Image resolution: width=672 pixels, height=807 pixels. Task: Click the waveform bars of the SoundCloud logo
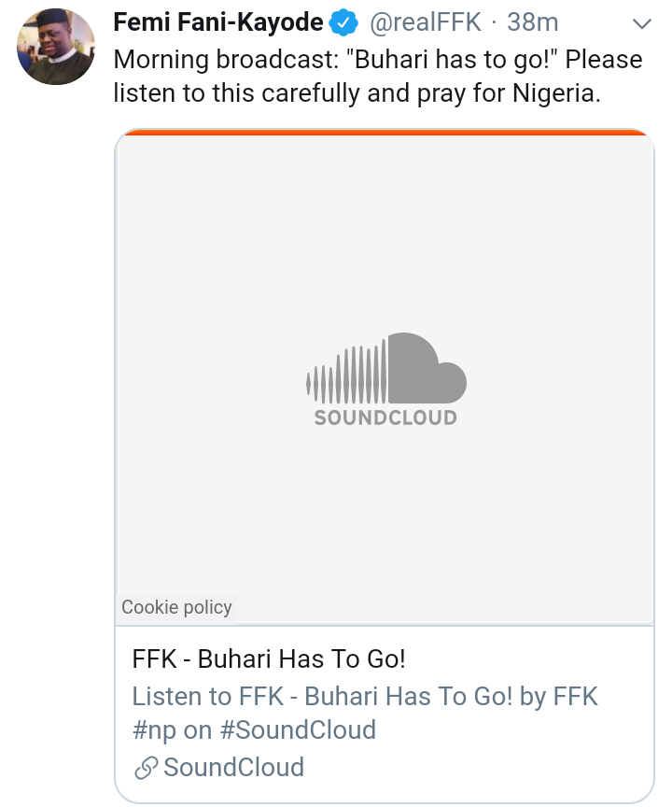coord(345,375)
